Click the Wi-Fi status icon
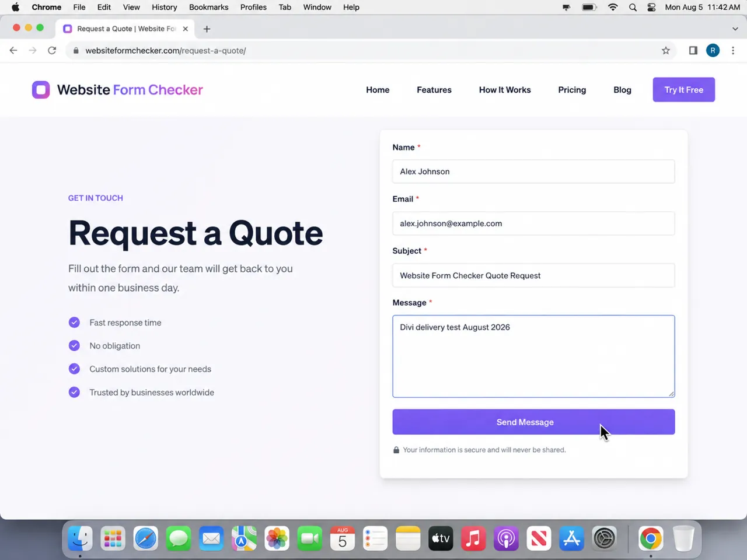This screenshot has width=747, height=560. tap(613, 8)
